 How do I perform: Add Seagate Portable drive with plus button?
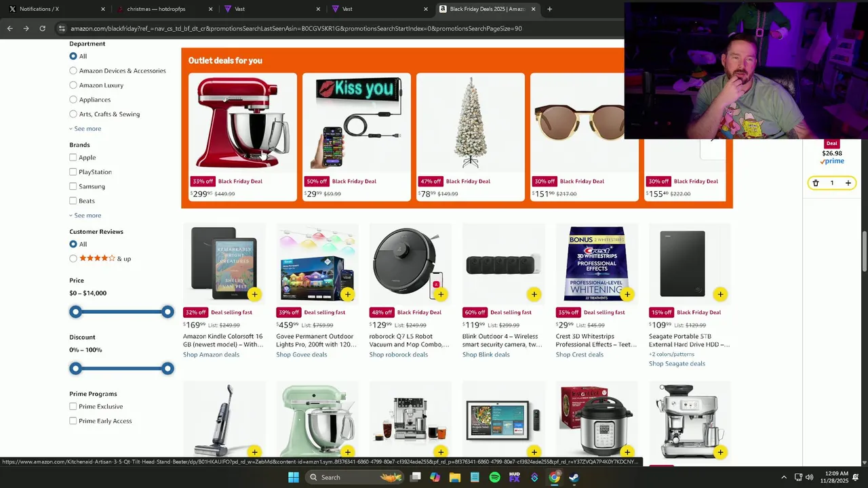(720, 294)
